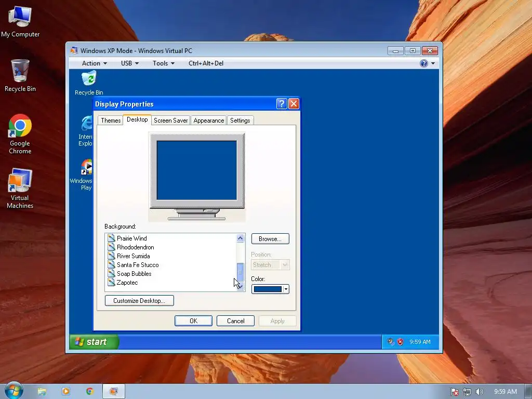Viewport: 532px width, 399px height.
Task: Click the blue desktop color swatch
Action: click(268, 289)
